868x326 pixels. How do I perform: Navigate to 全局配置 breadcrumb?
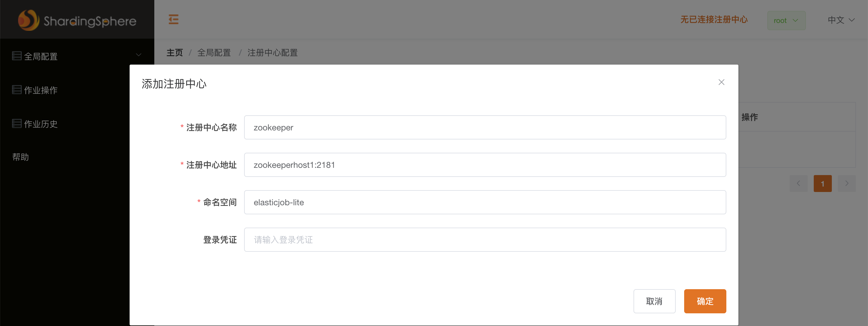[214, 53]
